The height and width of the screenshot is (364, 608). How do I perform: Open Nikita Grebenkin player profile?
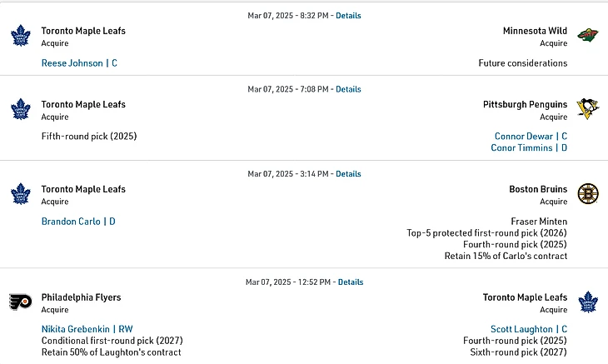click(76, 329)
